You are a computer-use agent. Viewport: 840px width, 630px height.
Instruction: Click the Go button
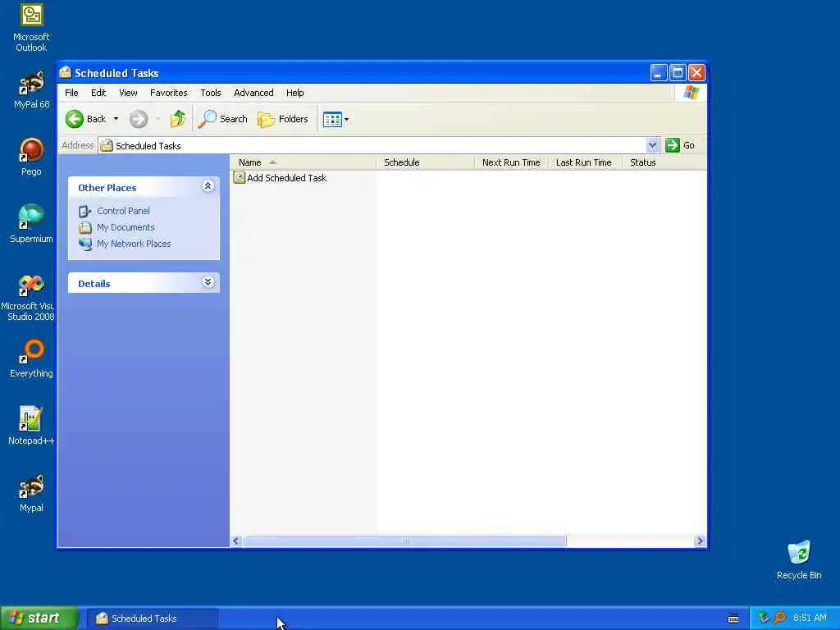coord(680,145)
